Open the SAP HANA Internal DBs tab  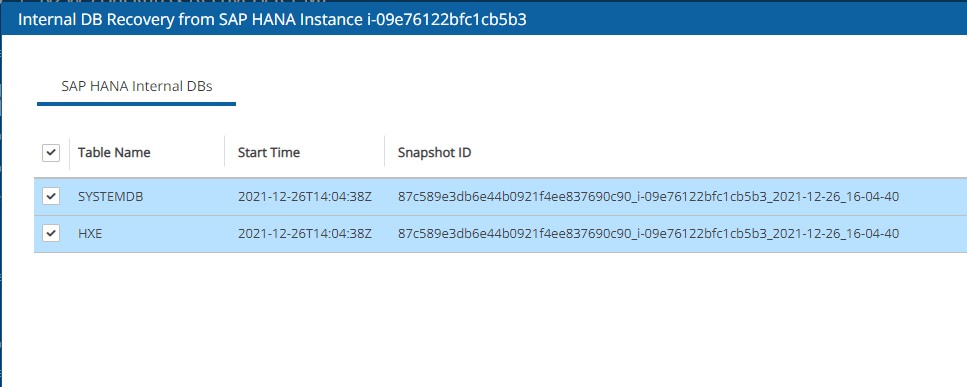point(137,86)
